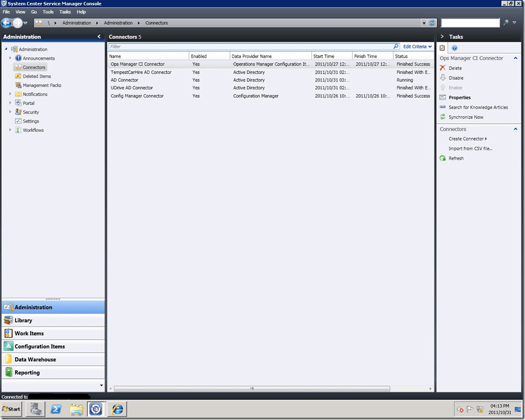Expand the Security tree node
The width and height of the screenshot is (525, 420).
coord(10,112)
